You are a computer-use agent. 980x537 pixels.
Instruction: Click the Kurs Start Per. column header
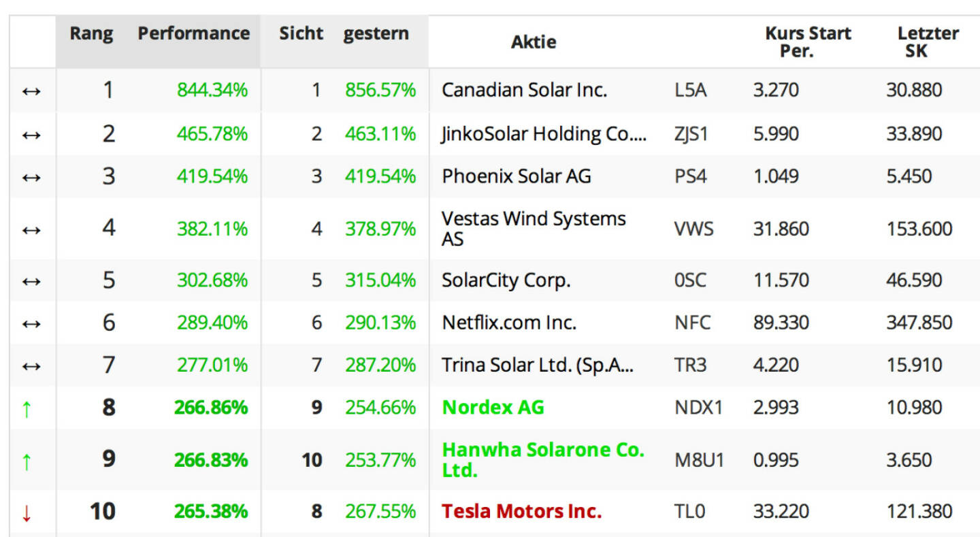(808, 42)
